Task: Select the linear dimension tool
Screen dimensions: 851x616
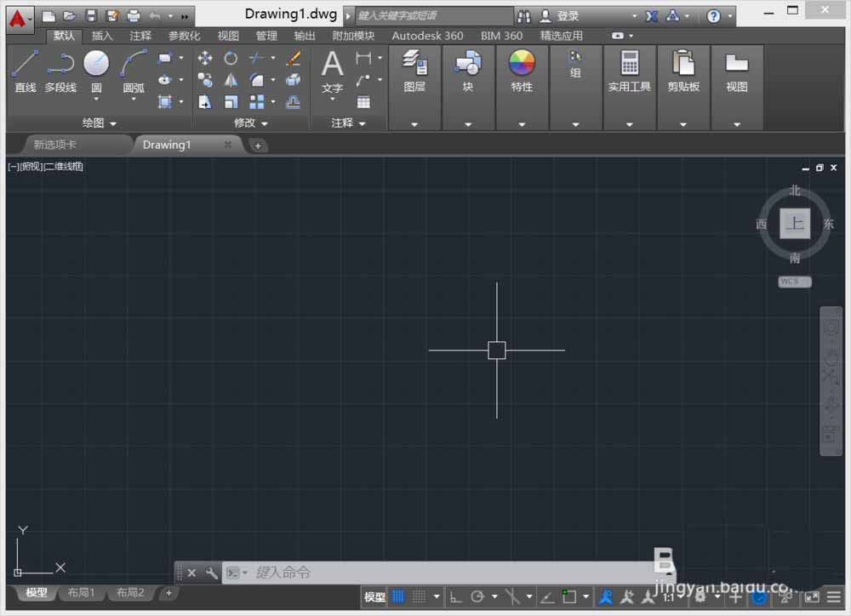Action: click(x=363, y=58)
